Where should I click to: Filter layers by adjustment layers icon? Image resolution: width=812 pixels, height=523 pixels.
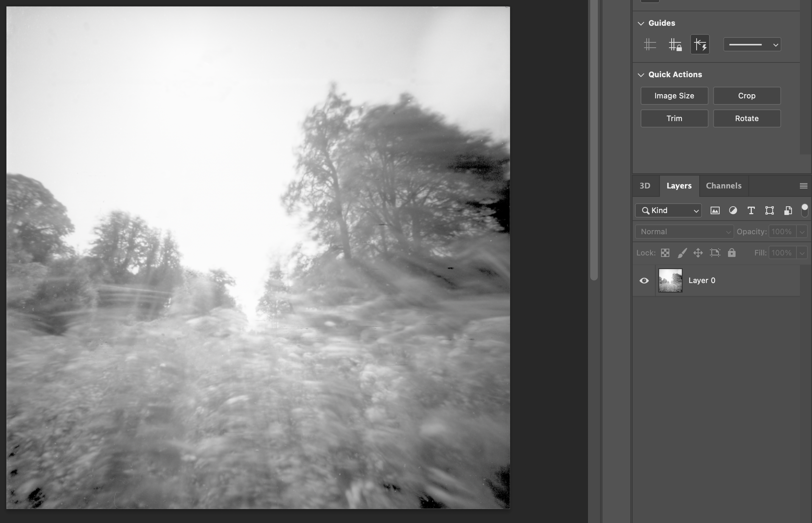click(733, 210)
